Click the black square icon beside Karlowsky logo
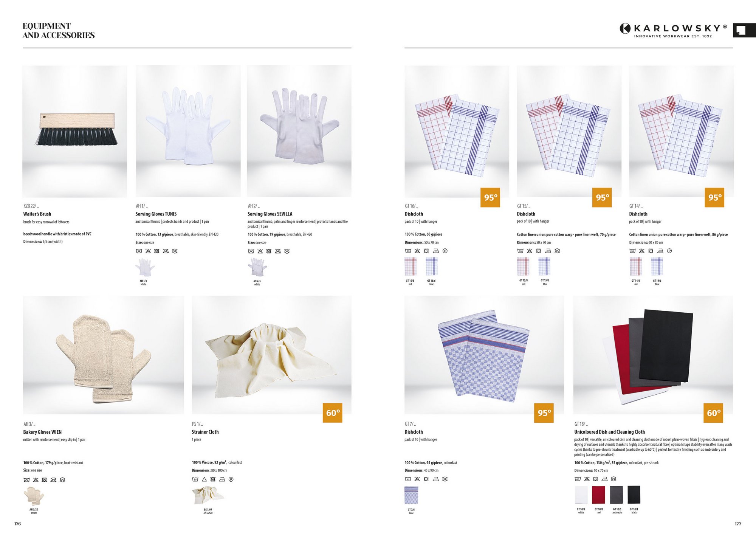This screenshot has width=756, height=538. (x=744, y=30)
